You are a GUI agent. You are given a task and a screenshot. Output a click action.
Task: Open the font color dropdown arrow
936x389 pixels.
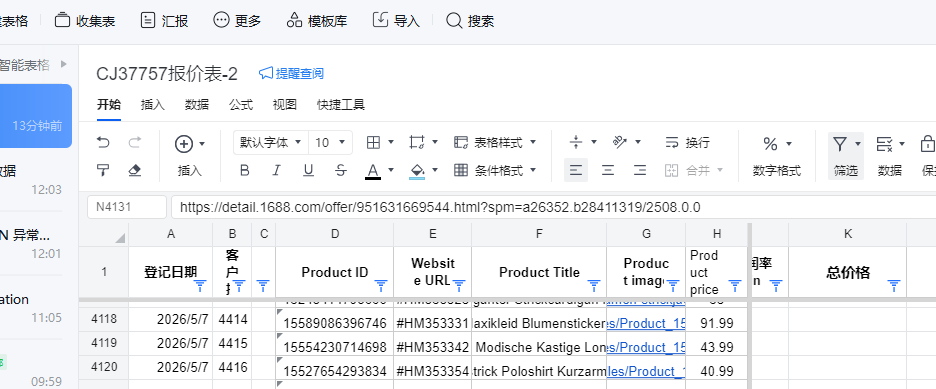(391, 171)
